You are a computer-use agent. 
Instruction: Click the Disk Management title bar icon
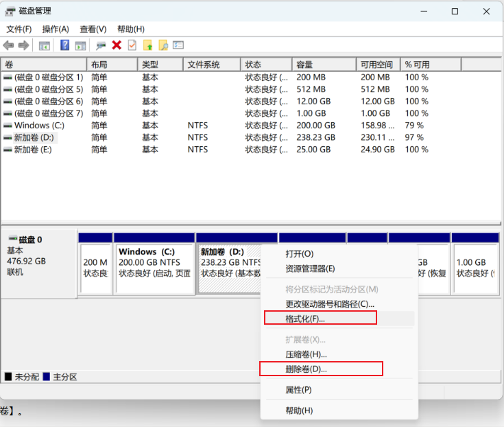click(10, 11)
